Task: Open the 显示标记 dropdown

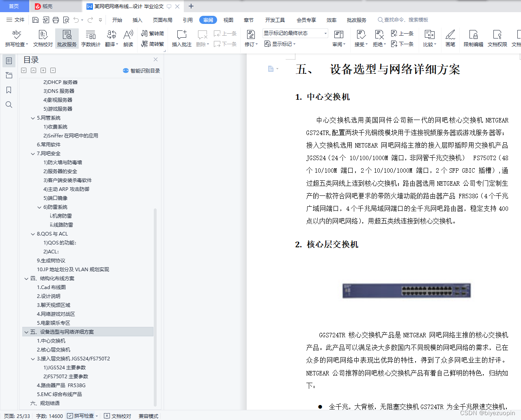Action: [280, 44]
